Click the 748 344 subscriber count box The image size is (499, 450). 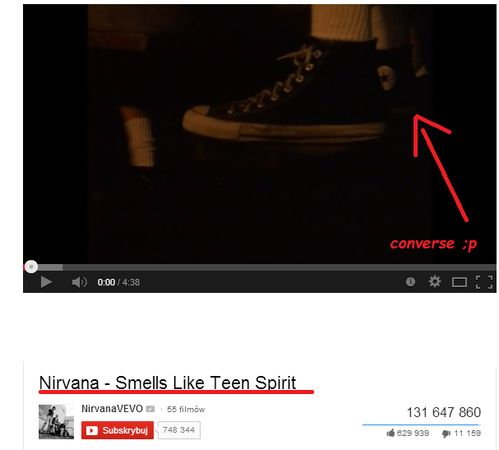point(179,430)
